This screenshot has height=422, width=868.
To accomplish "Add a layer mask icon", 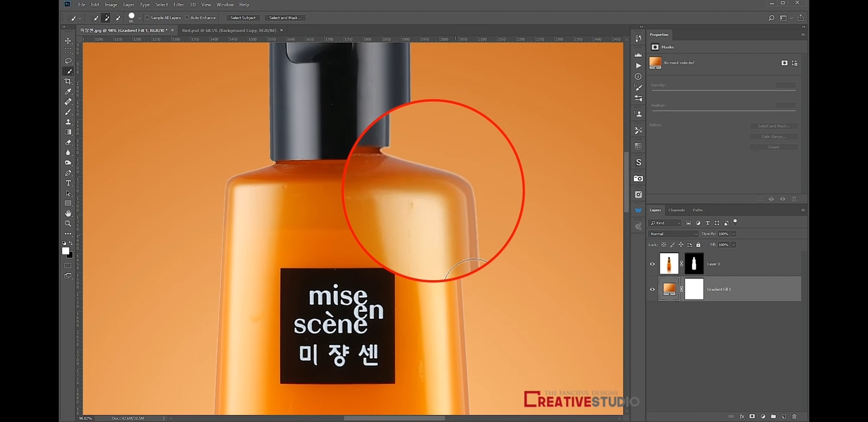I will point(752,417).
